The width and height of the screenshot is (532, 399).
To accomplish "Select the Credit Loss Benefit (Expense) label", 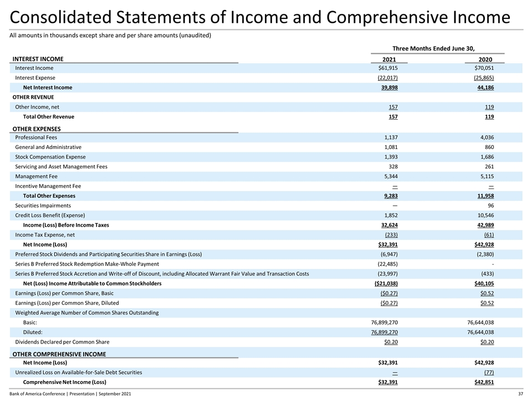I will point(50,215).
